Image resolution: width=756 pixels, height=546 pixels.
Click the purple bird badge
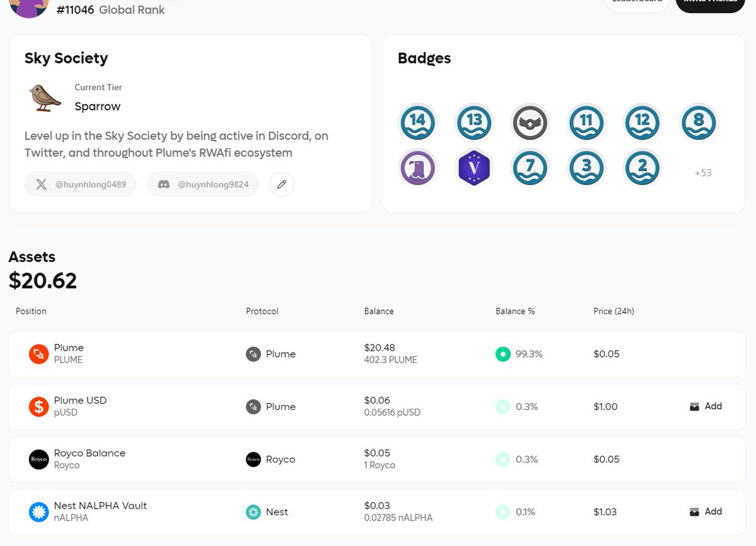click(418, 168)
